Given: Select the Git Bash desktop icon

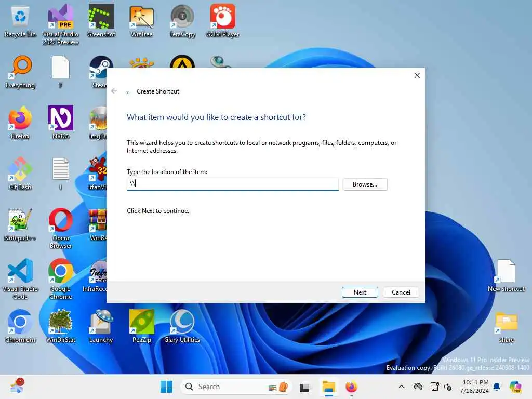Looking at the screenshot, I should [20, 174].
